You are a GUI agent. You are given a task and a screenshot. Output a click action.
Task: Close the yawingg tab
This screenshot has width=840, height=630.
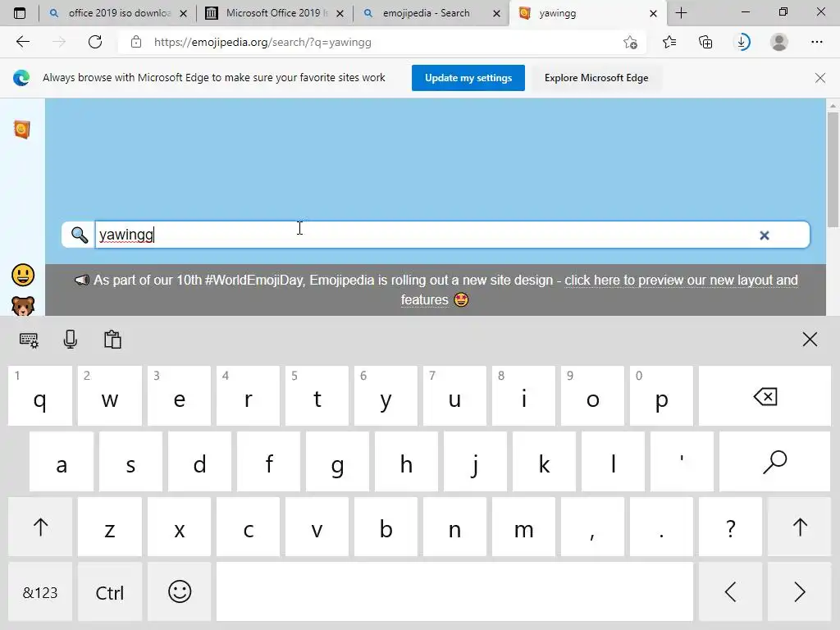pyautogui.click(x=653, y=13)
